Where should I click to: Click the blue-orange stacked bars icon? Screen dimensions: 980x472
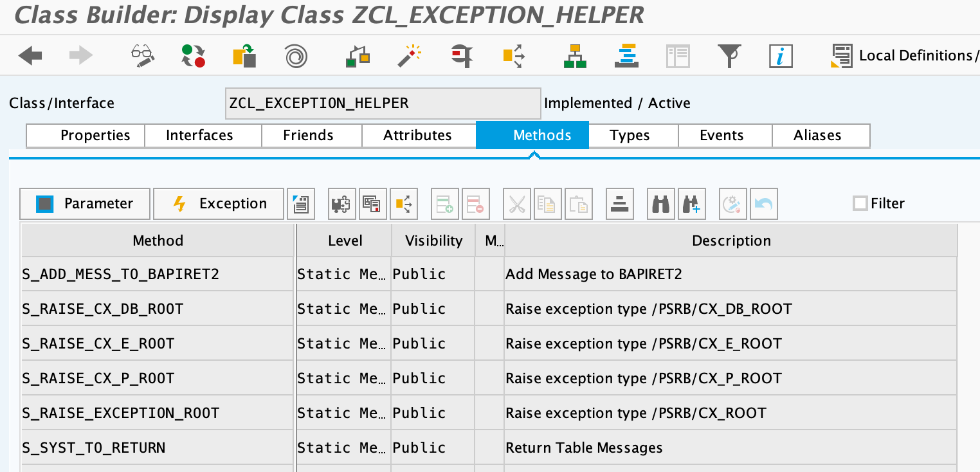[626, 56]
